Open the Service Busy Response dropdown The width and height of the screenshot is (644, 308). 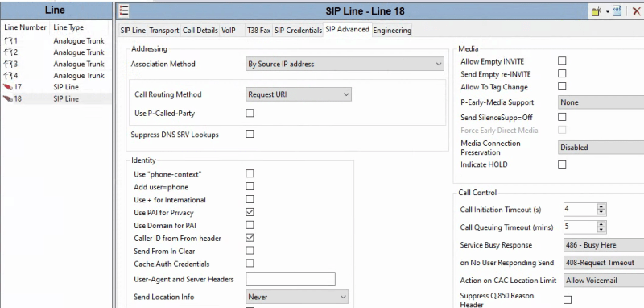coord(604,245)
